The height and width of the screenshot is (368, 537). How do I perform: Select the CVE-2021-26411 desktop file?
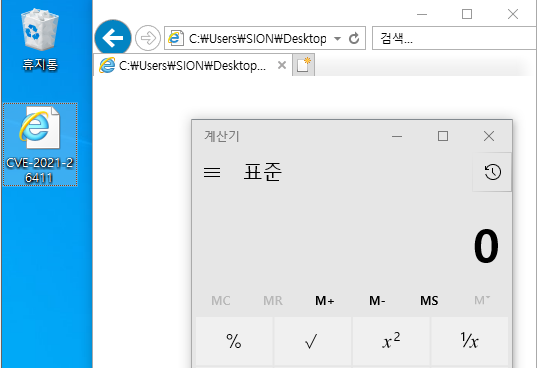tap(40, 144)
